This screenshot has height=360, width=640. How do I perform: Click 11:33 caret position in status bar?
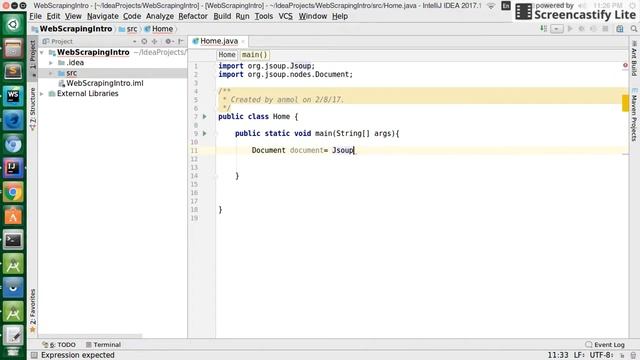point(558,355)
